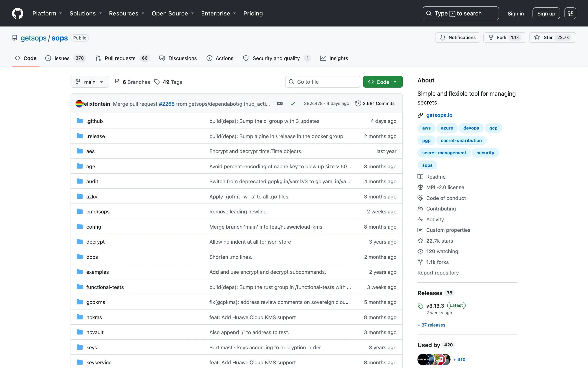Open the keyservice folder
The width and height of the screenshot is (588, 368).
pos(99,362)
